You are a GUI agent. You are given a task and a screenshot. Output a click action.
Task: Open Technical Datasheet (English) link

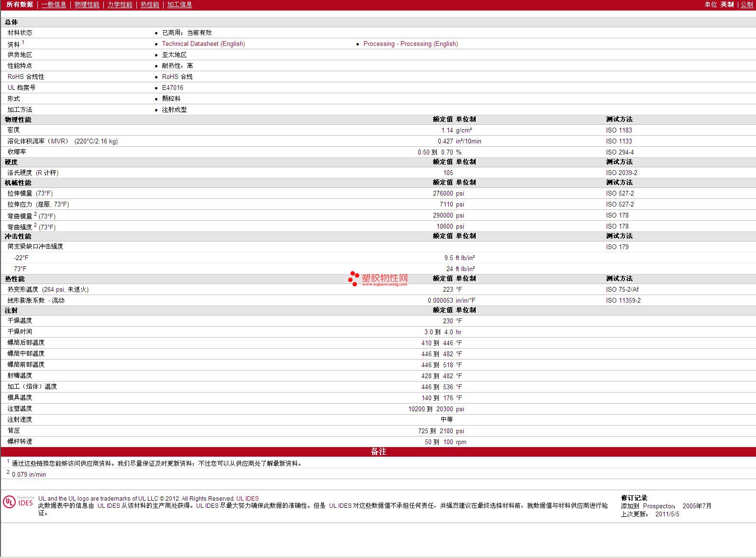pyautogui.click(x=203, y=44)
